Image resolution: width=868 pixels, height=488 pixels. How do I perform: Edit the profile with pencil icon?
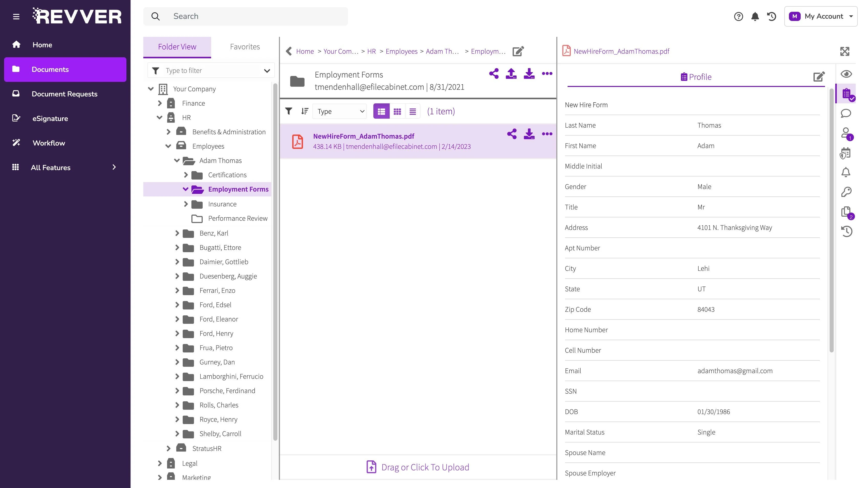pyautogui.click(x=819, y=77)
